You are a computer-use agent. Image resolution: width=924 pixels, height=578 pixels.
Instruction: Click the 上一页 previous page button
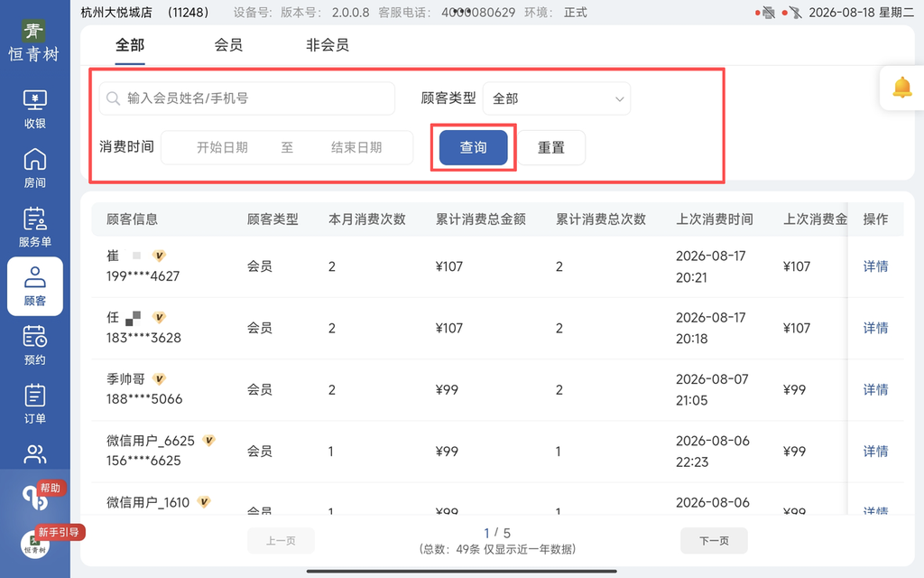281,541
